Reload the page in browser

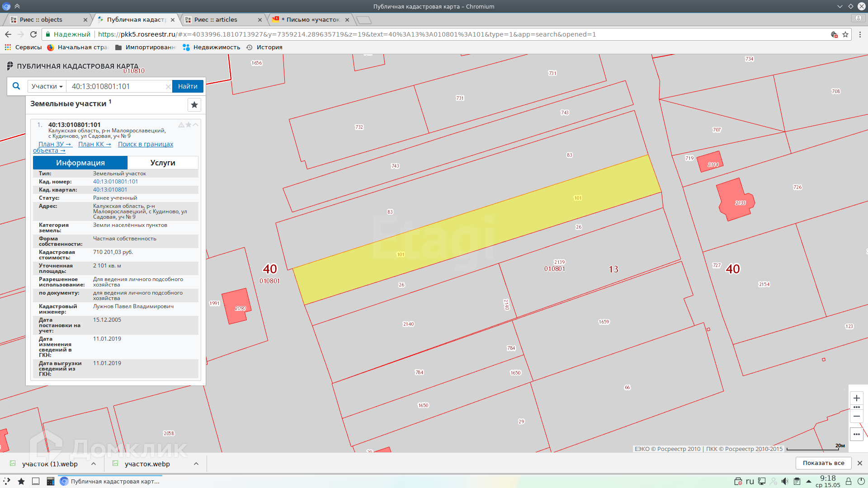click(x=33, y=34)
